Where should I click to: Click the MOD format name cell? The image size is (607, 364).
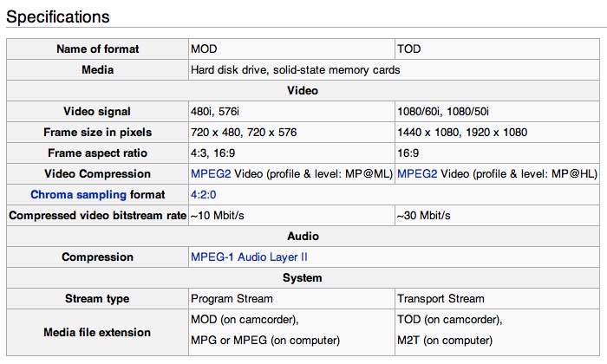click(291, 49)
